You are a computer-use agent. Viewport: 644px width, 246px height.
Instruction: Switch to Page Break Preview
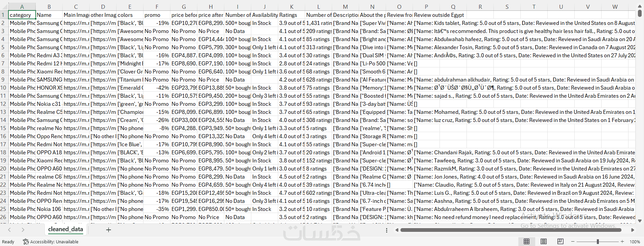pyautogui.click(x=560, y=241)
